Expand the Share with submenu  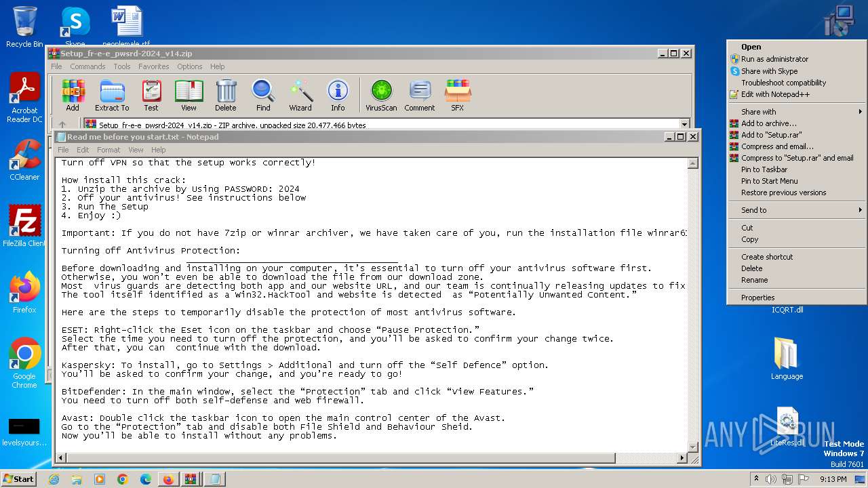pos(797,112)
